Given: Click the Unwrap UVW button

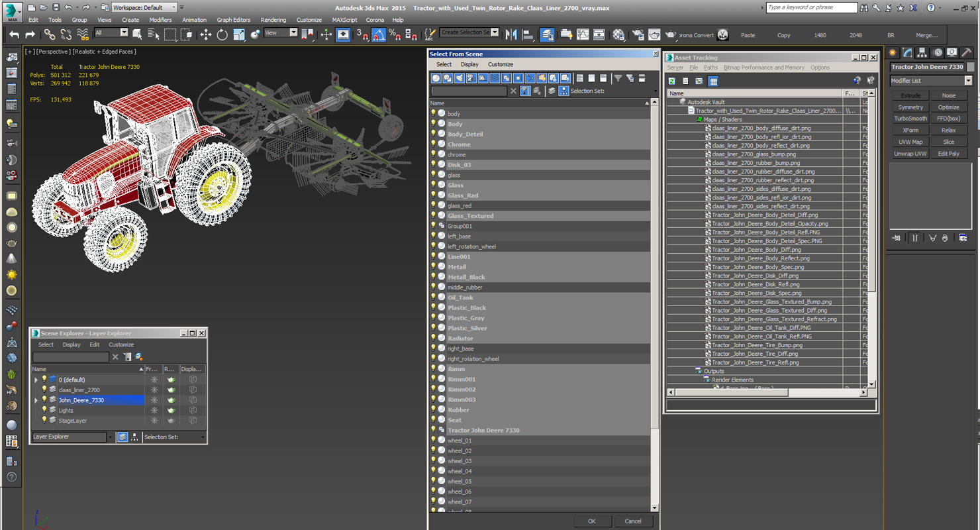Looking at the screenshot, I should [x=910, y=154].
